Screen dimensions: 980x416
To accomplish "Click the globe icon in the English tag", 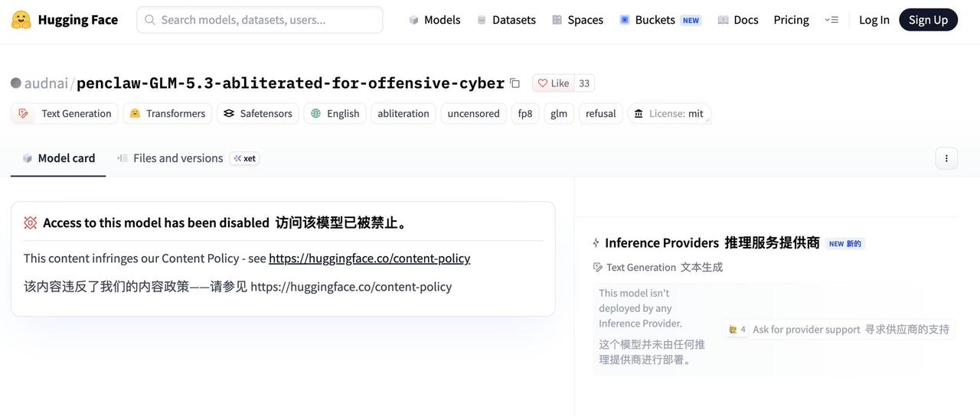I will pos(315,113).
